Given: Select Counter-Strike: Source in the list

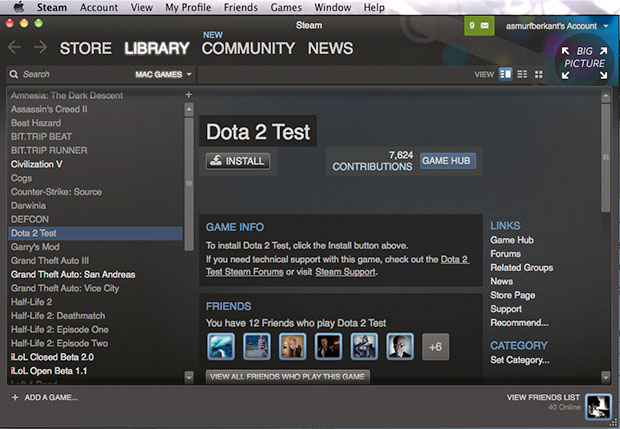Looking at the screenshot, I should 95,192.
